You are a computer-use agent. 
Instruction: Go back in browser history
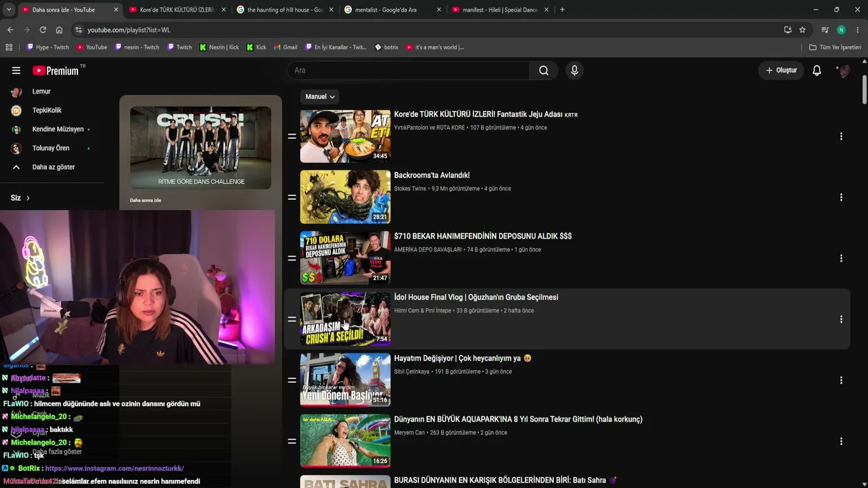point(10,30)
